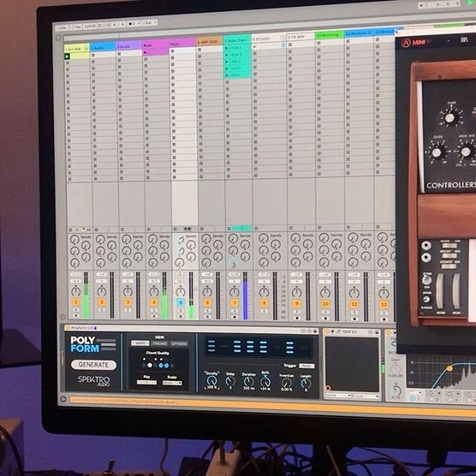Select the ARP 2600 track header
The height and width of the screenshot is (476, 476).
(209, 42)
